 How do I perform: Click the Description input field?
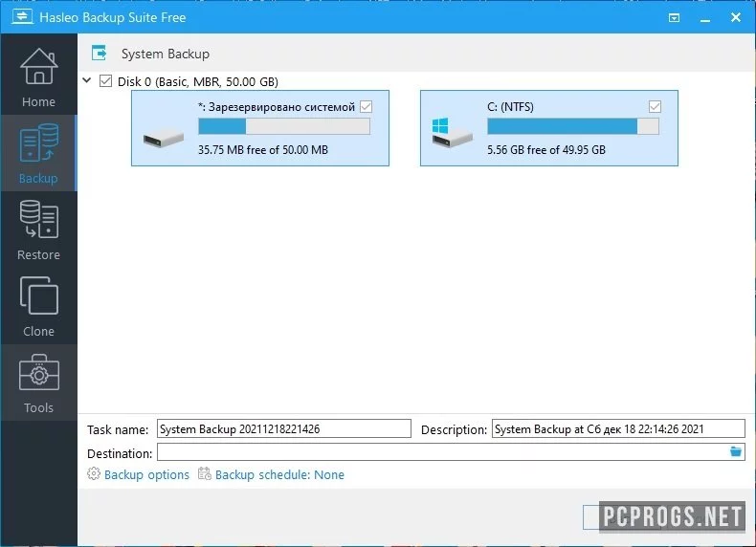[x=618, y=428]
